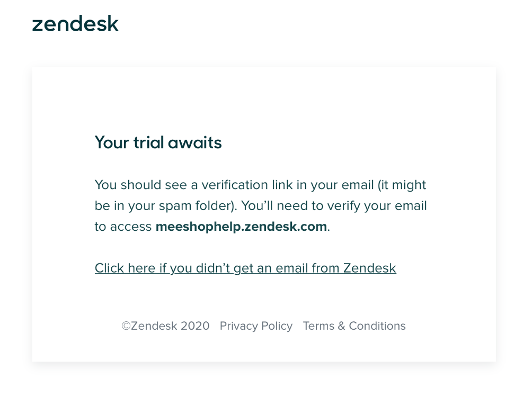The image size is (532, 397).
Task: Click the word 'trial' in the heading
Action: point(148,142)
